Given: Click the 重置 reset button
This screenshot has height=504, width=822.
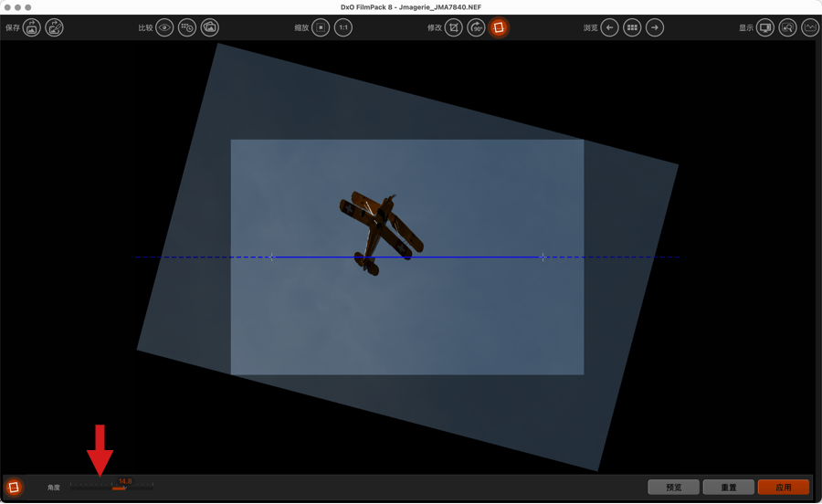Looking at the screenshot, I should click(x=728, y=488).
